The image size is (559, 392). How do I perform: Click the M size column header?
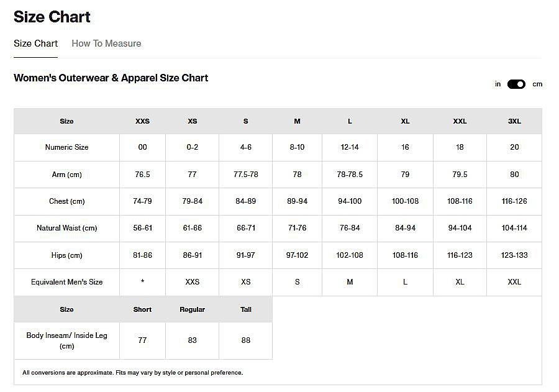pos(297,121)
